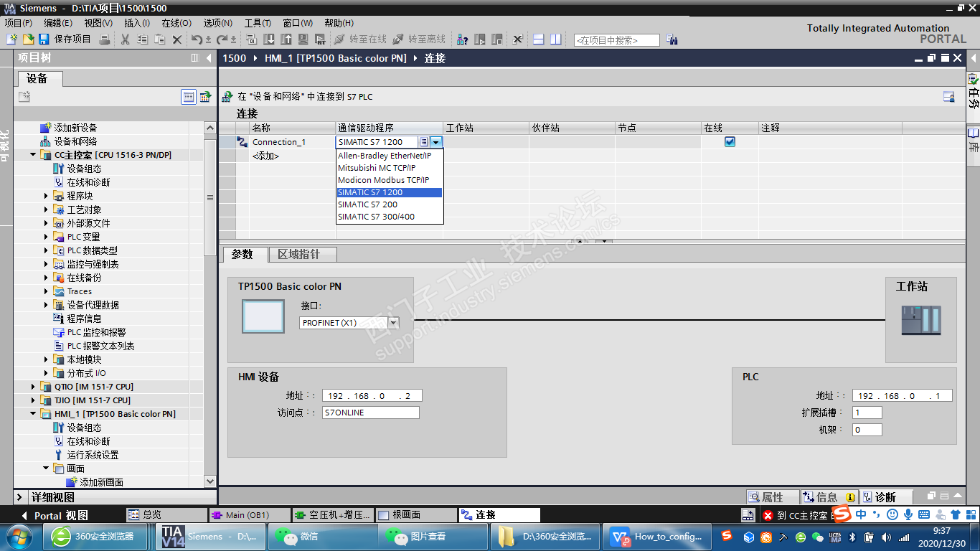This screenshot has height=551, width=980.
Task: Open the 项目(P) menu
Action: point(18,23)
